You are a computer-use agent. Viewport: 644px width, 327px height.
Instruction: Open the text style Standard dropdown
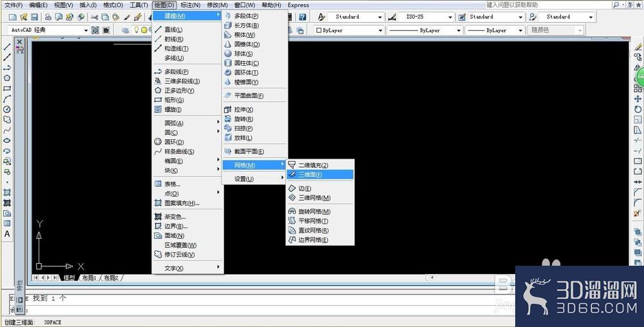379,17
